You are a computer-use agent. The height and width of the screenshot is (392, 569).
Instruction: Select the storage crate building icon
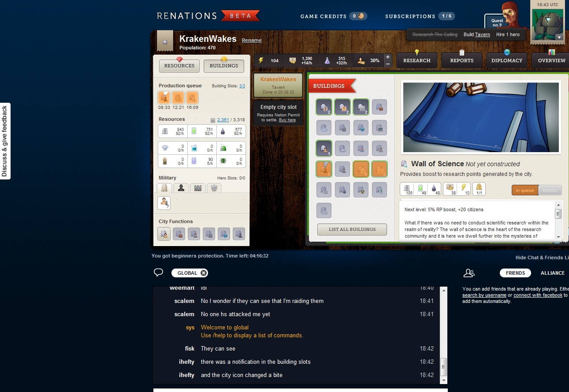tap(342, 107)
